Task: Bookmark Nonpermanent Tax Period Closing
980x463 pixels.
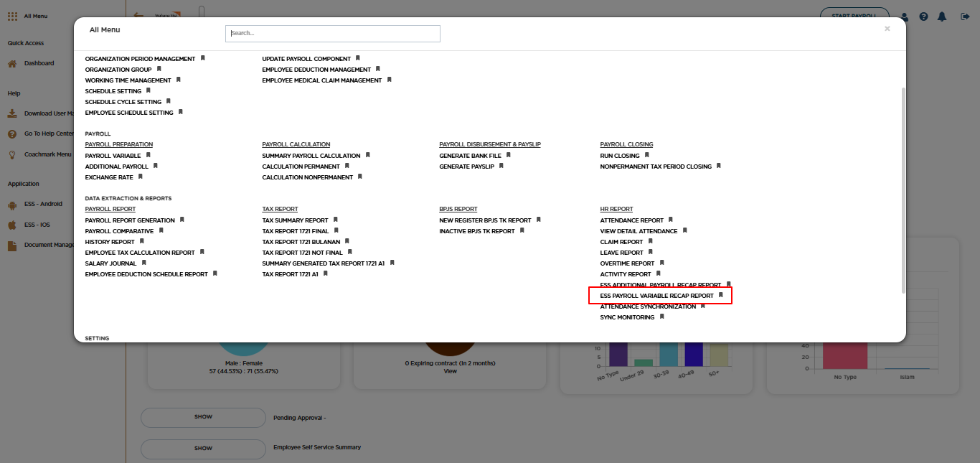Action: [719, 166]
